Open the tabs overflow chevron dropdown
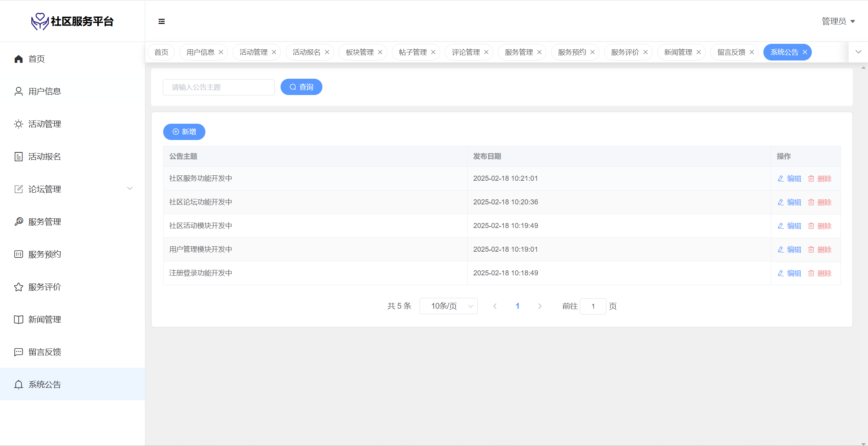 858,52
